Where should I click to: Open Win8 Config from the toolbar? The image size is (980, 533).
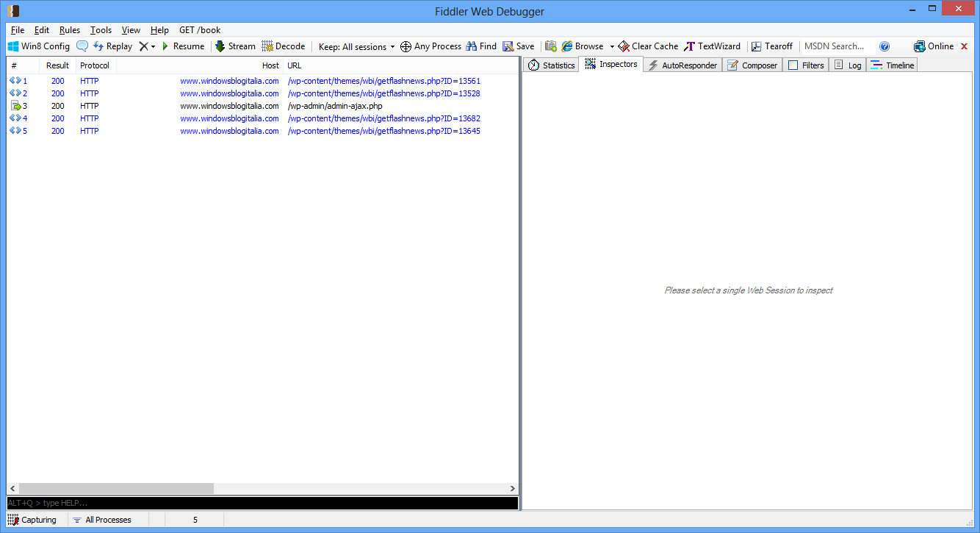39,46
